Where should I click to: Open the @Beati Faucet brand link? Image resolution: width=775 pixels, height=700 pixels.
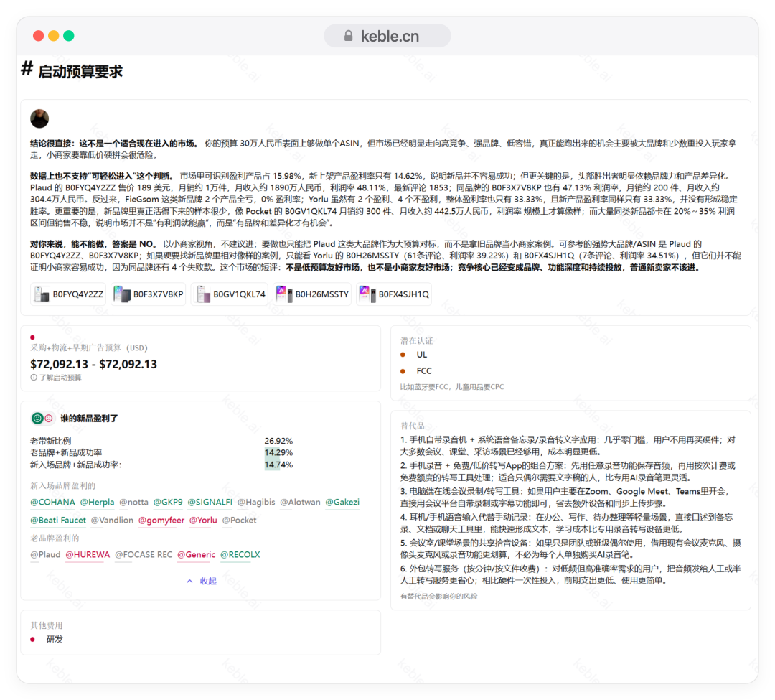click(x=58, y=520)
